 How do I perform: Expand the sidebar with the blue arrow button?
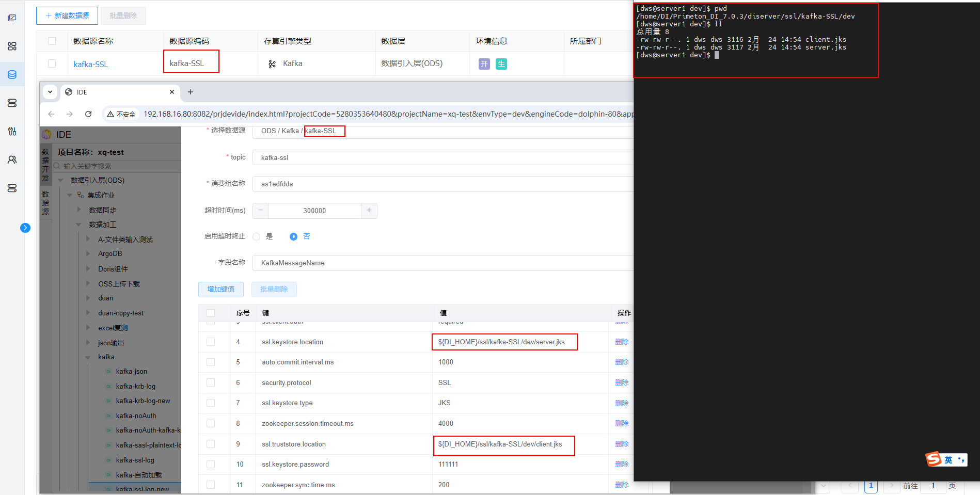pyautogui.click(x=25, y=228)
